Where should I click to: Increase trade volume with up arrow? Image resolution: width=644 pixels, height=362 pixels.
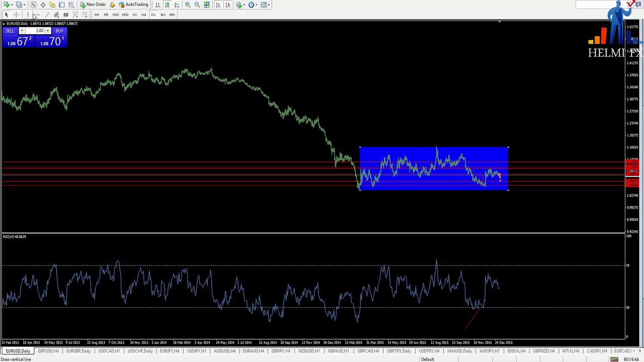coord(48,31)
